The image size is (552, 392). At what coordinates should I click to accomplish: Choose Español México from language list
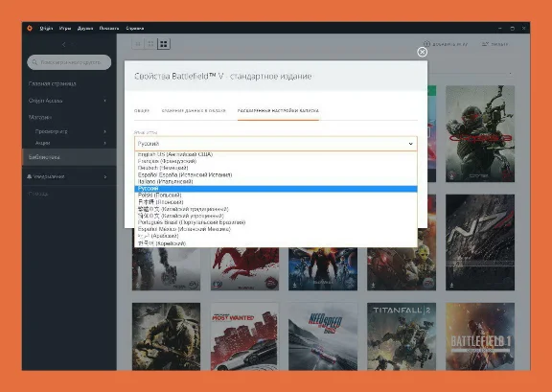[276, 229]
